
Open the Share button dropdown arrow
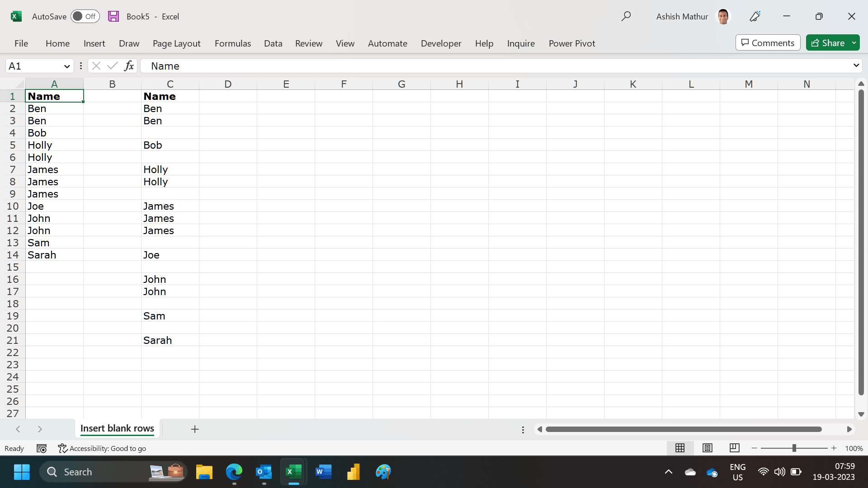(854, 43)
